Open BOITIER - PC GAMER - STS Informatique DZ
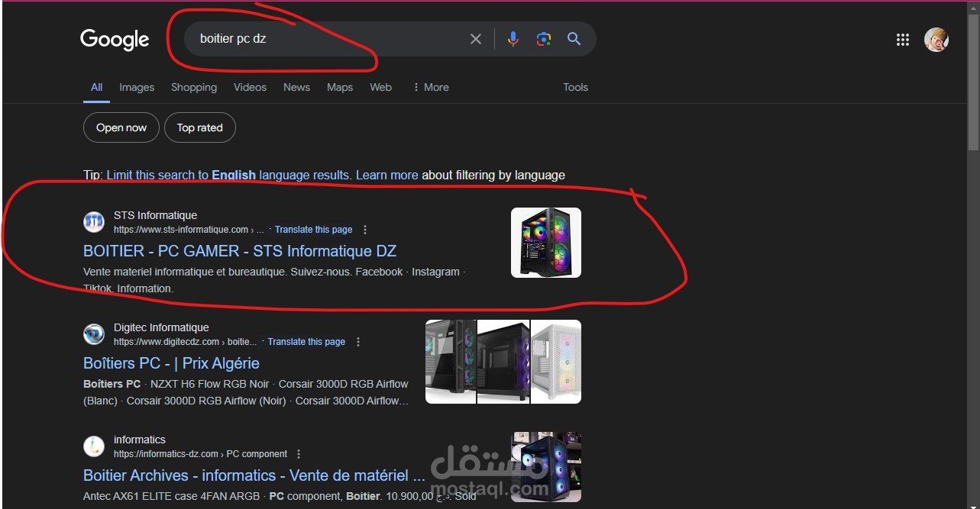Viewport: 980px width, 509px height. coord(240,251)
